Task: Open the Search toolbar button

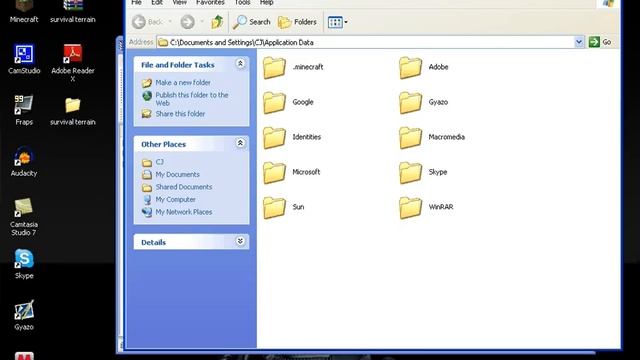Action: [251, 22]
